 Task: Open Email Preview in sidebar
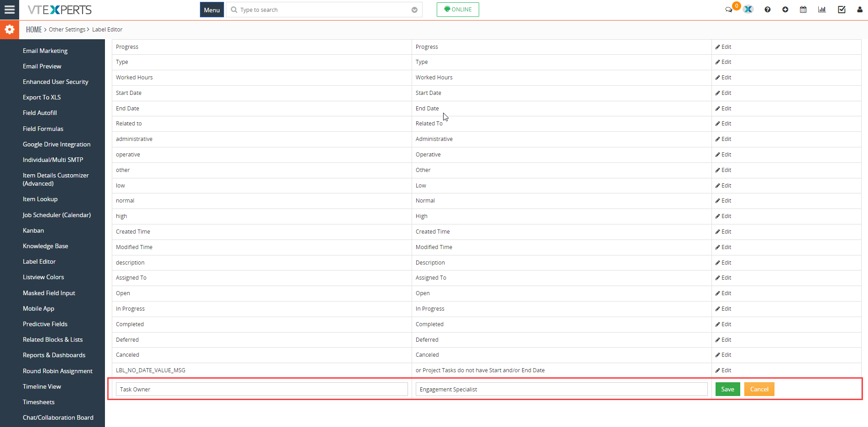tap(42, 66)
